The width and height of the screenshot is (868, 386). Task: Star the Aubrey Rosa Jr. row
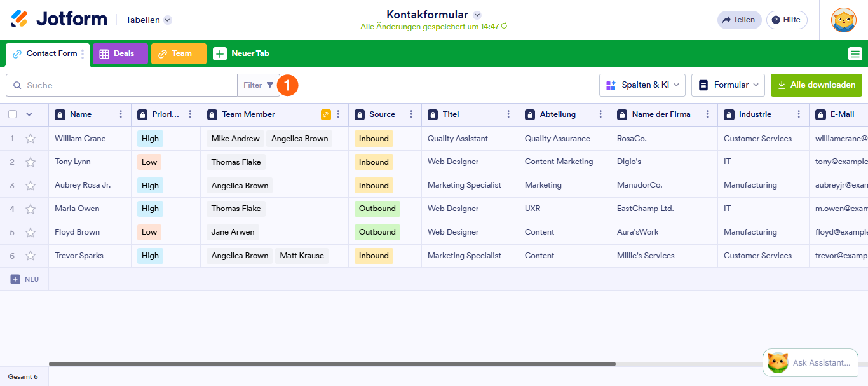coord(31,186)
